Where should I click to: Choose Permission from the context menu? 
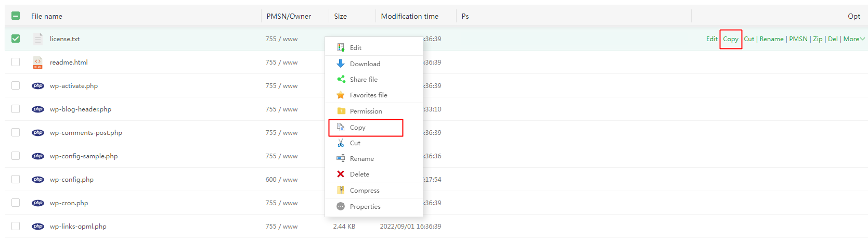[x=366, y=111]
